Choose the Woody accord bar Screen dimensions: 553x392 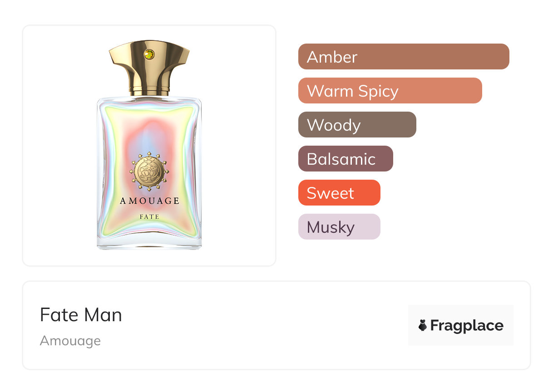tap(357, 125)
